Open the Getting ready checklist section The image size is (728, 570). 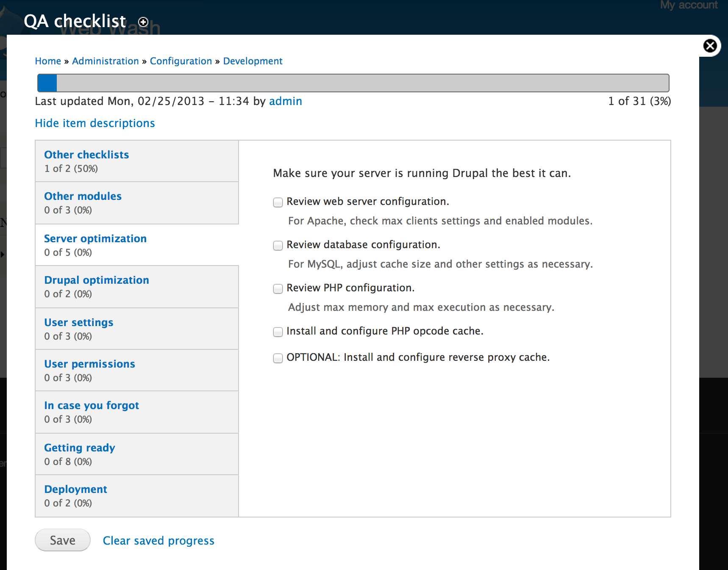(x=79, y=448)
